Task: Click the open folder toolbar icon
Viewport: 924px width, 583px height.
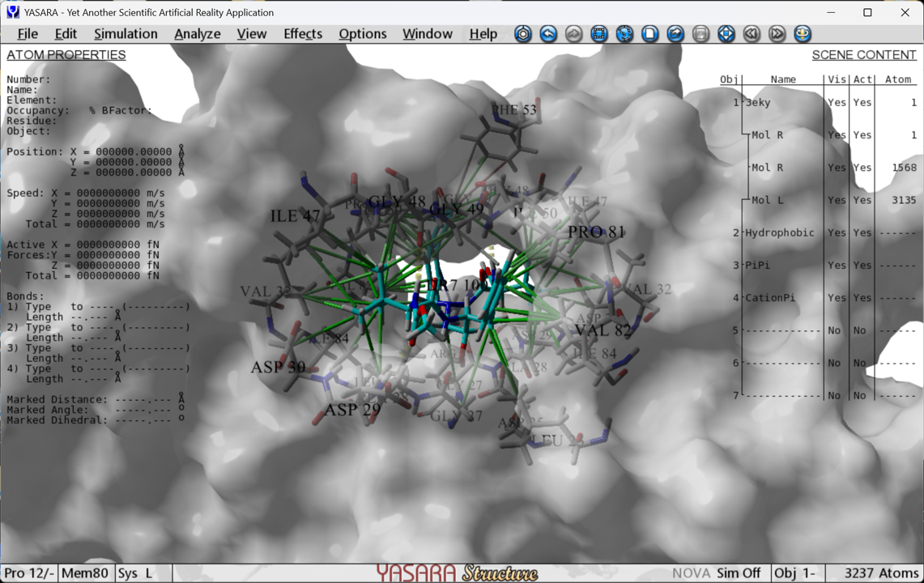Action: (x=675, y=33)
